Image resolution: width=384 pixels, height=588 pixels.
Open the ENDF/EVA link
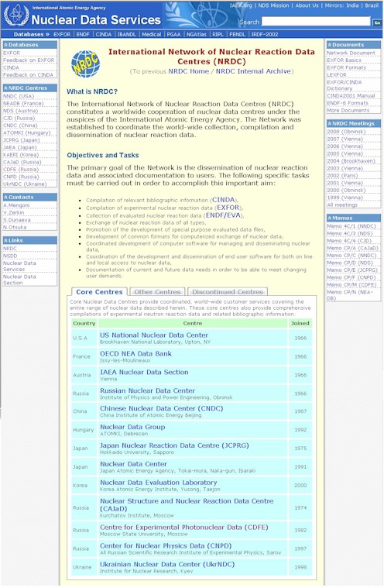click(225, 215)
